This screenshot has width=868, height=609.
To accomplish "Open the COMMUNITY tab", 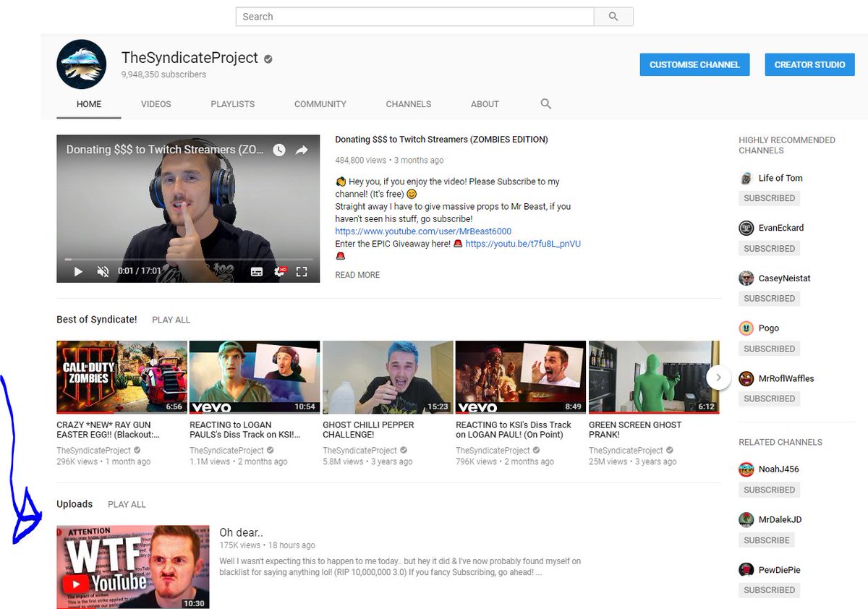I will [x=320, y=104].
